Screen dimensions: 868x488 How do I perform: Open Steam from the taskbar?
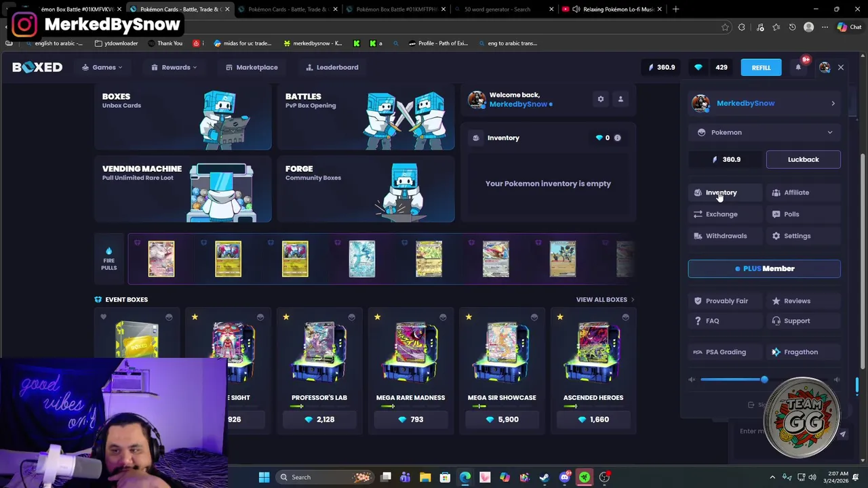coord(545,477)
